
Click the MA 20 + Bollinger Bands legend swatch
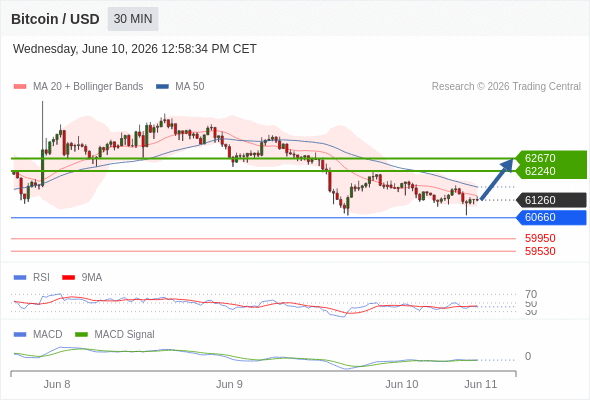(20, 87)
